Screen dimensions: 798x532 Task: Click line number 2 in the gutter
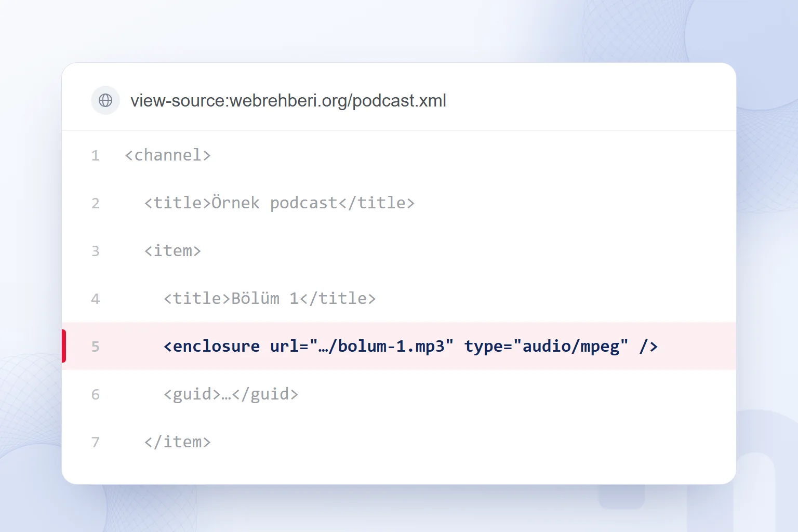pyautogui.click(x=96, y=204)
